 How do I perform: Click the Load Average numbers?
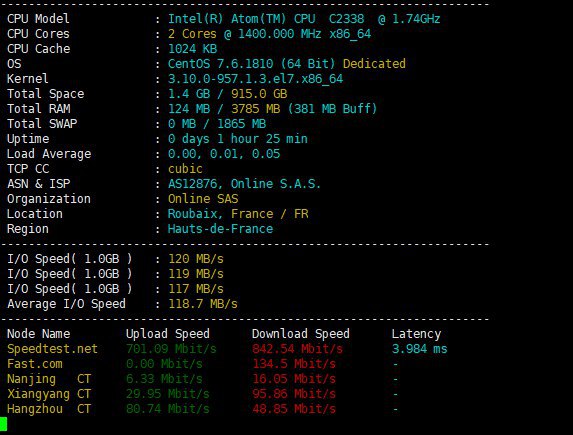224,154
